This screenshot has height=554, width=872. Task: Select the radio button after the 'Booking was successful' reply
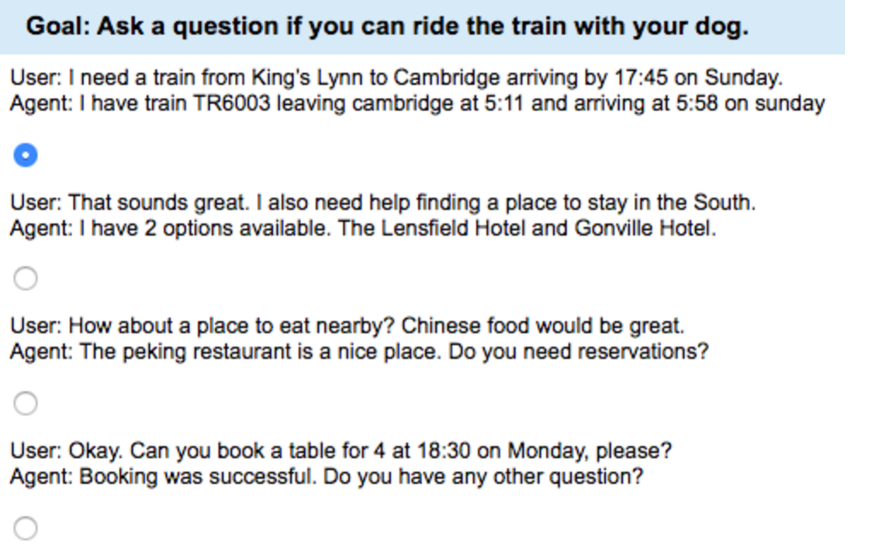point(26,528)
